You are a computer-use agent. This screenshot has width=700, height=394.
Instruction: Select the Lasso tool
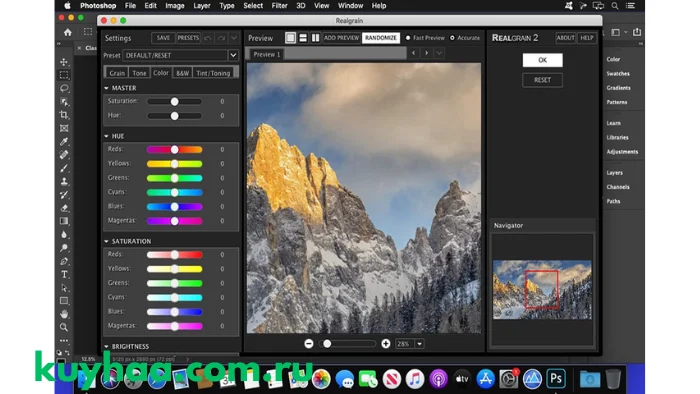(64, 88)
